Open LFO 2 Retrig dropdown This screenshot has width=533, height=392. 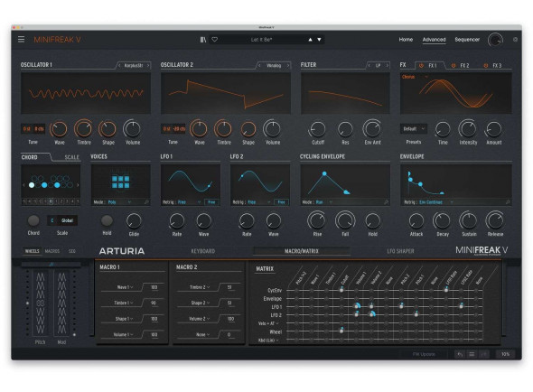259,202
